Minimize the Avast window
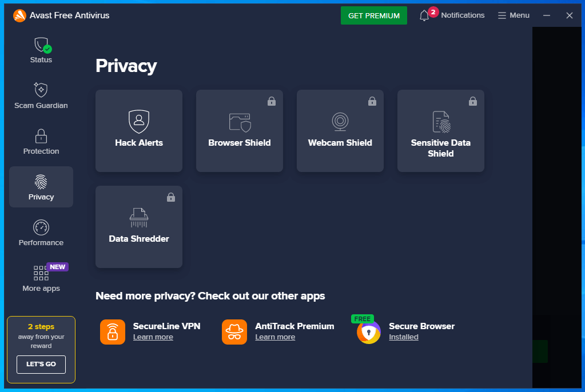The image size is (585, 392). tap(547, 15)
